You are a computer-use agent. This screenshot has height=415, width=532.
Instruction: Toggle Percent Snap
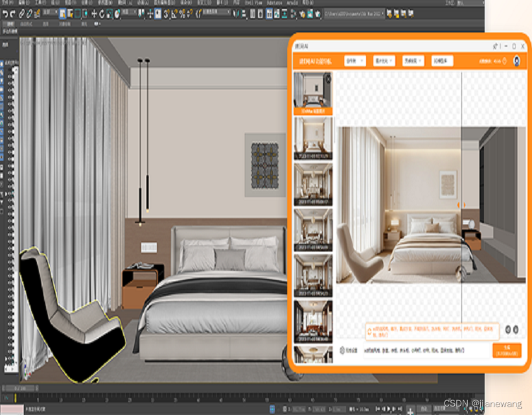click(182, 14)
